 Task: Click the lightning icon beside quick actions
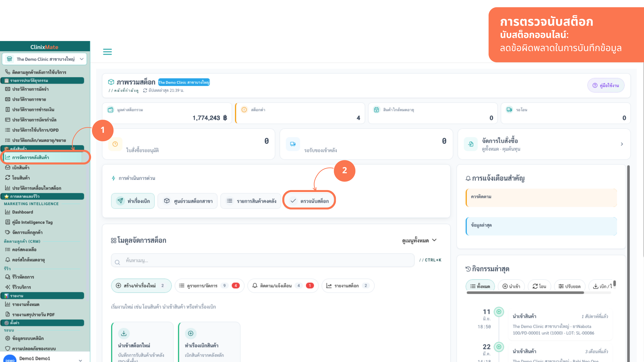pyautogui.click(x=113, y=178)
